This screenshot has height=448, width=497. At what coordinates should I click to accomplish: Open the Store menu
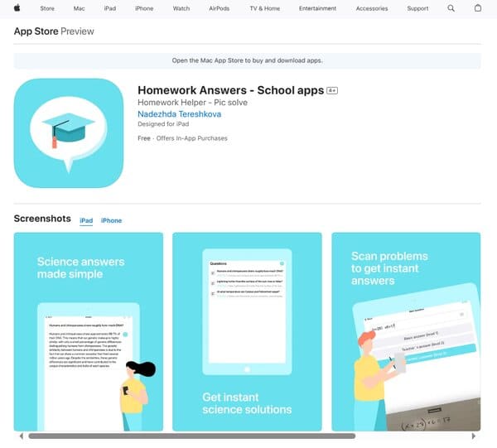[x=47, y=8]
